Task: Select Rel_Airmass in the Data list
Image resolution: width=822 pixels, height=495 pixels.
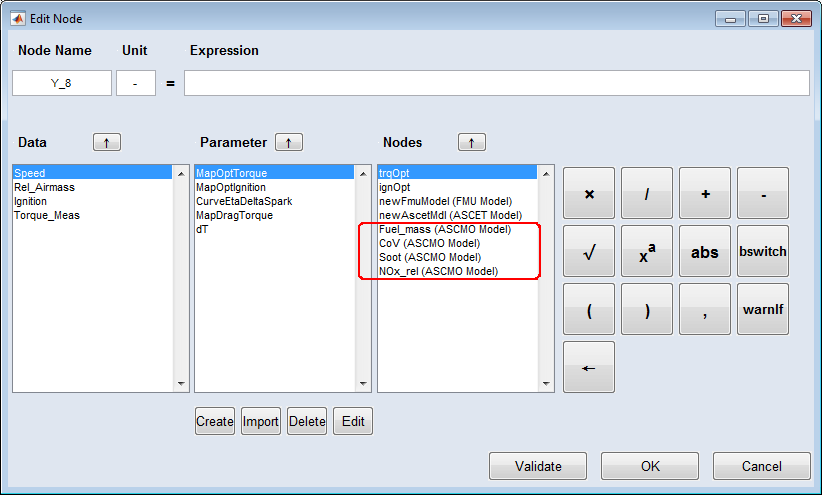Action: [44, 187]
